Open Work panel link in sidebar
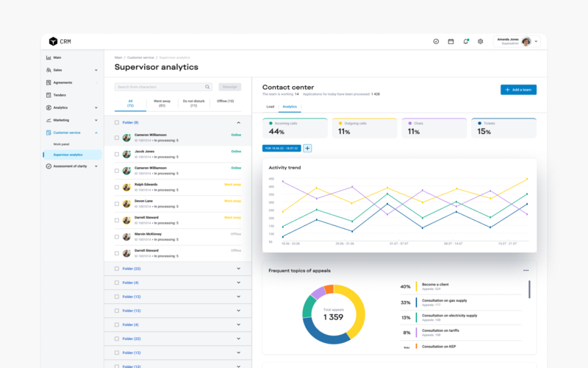Image resolution: width=588 pixels, height=368 pixels. coord(61,144)
